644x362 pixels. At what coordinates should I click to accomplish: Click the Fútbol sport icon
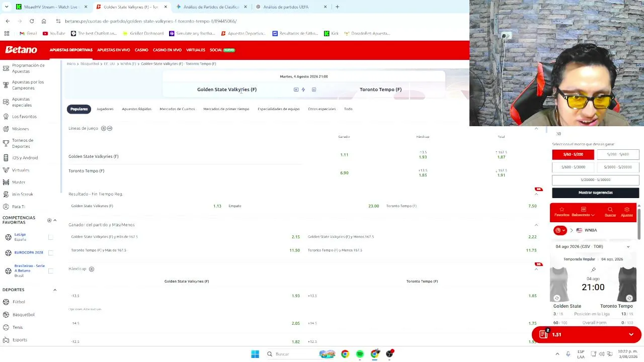6,302
